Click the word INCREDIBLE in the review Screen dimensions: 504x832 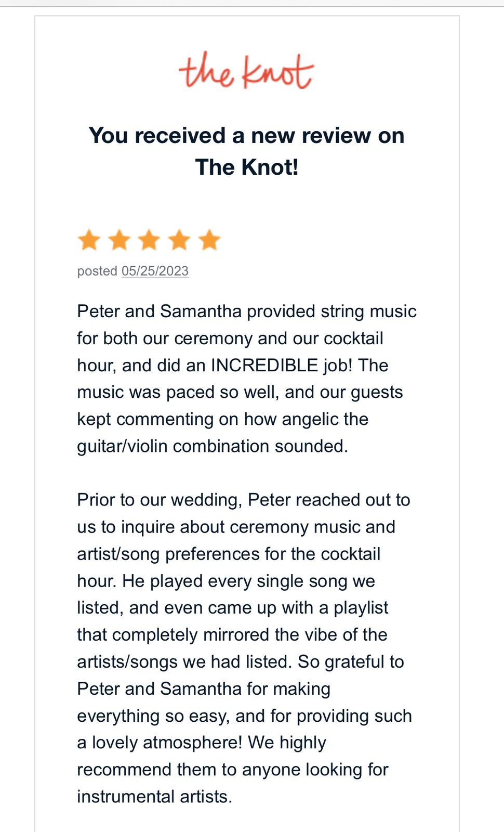264,365
